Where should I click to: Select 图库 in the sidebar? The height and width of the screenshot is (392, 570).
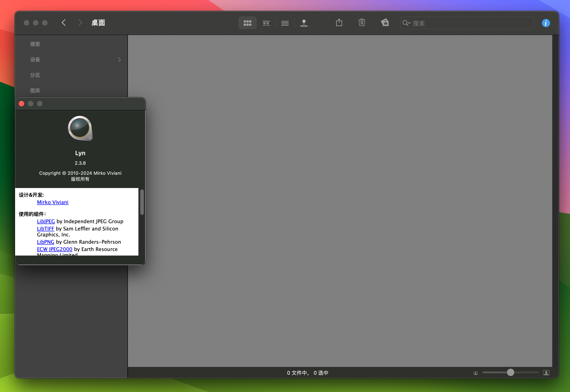point(35,91)
